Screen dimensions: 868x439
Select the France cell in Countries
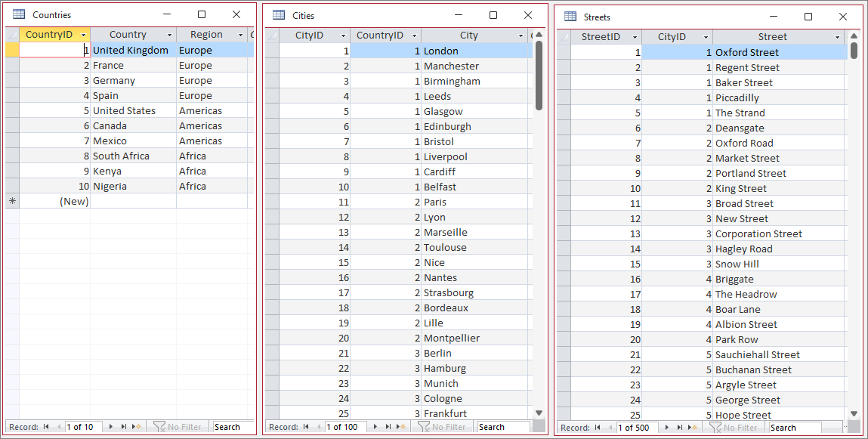pos(134,65)
